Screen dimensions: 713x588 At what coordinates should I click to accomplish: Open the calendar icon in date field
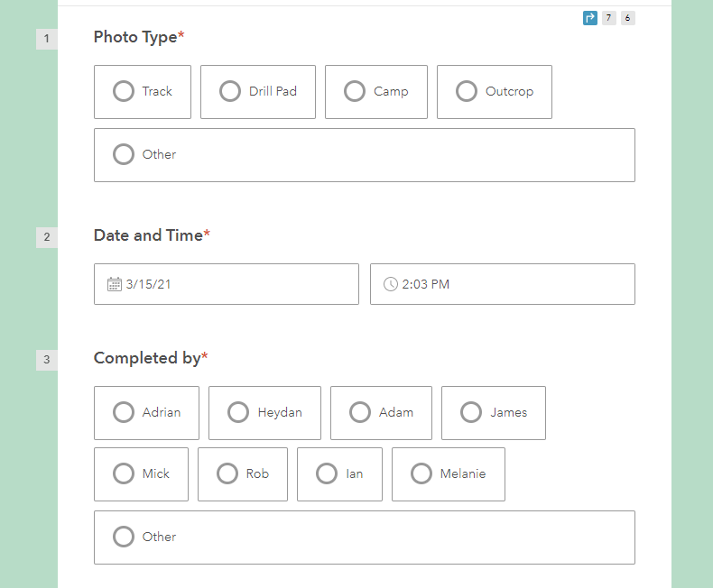click(114, 284)
